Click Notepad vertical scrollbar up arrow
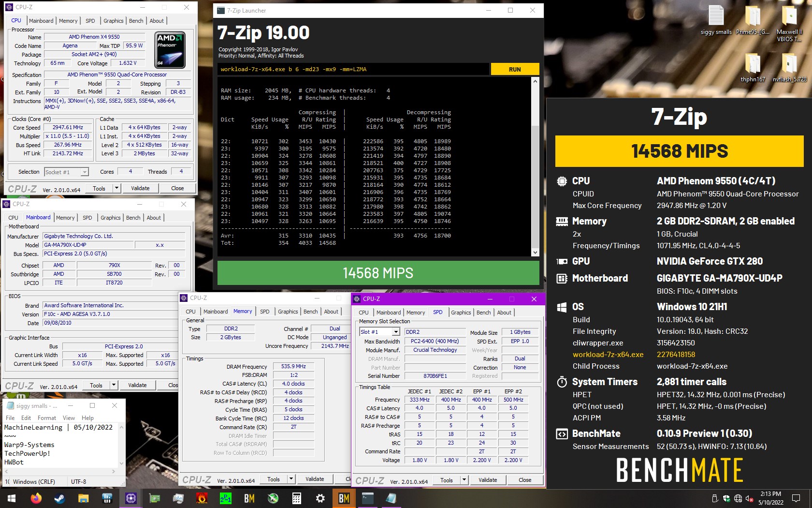 tap(121, 428)
